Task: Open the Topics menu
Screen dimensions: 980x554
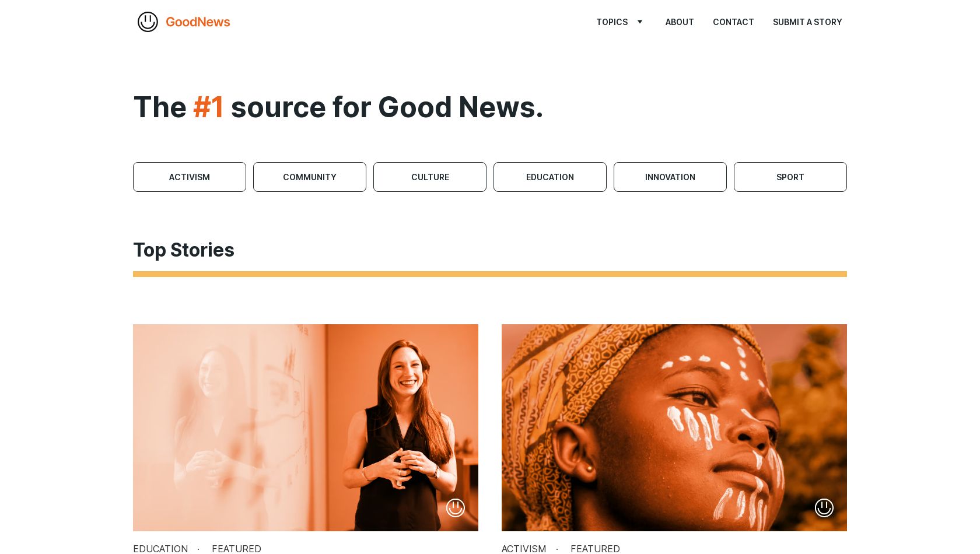Action: point(612,22)
